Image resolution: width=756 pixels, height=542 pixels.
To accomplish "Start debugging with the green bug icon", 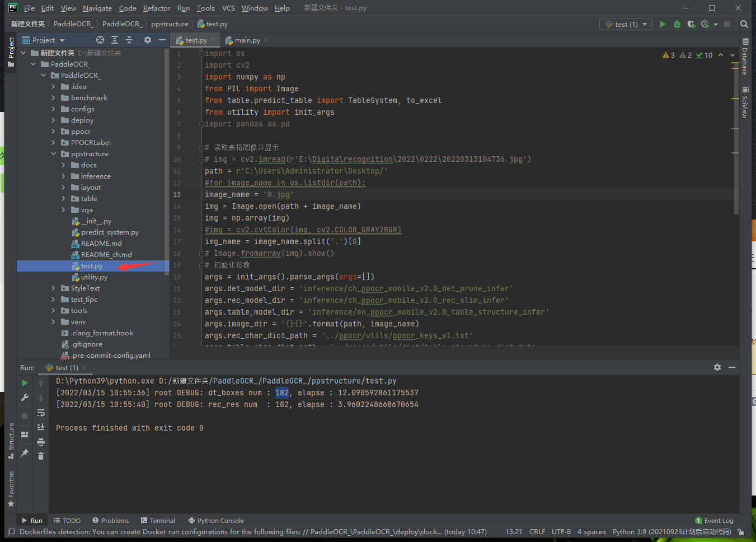I will click(677, 24).
